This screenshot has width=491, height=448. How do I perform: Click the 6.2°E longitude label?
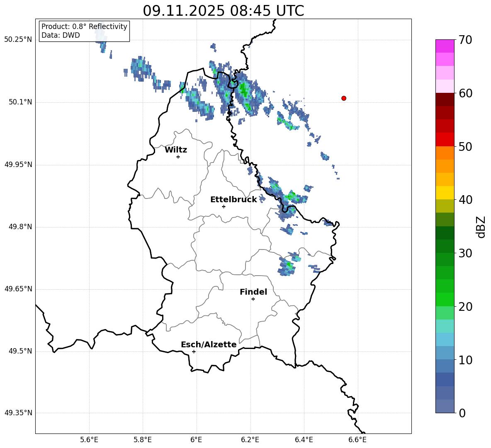(x=250, y=440)
